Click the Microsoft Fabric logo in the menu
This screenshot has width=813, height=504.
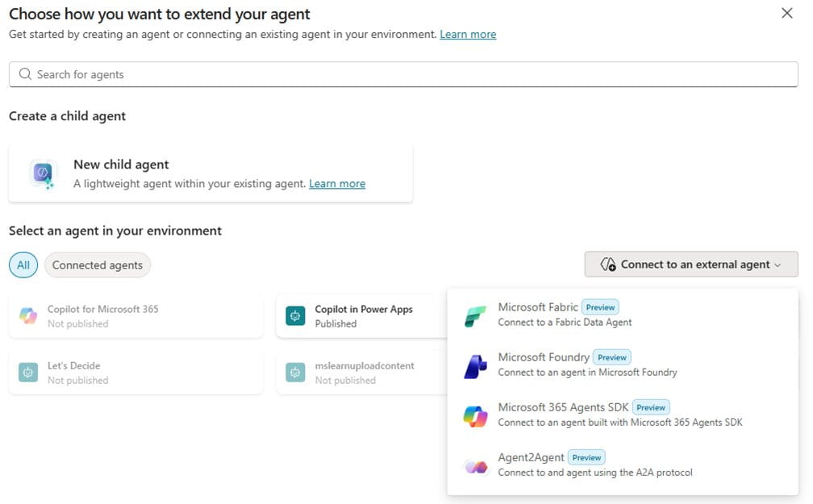(x=477, y=313)
